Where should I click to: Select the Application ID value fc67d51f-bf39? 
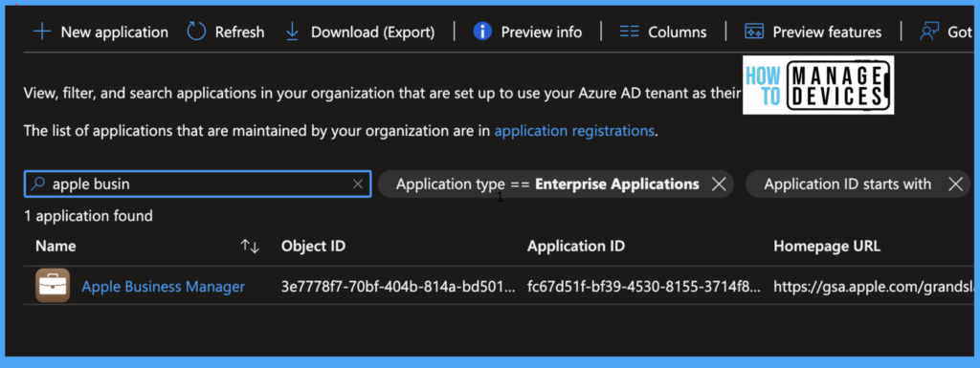coord(644,287)
